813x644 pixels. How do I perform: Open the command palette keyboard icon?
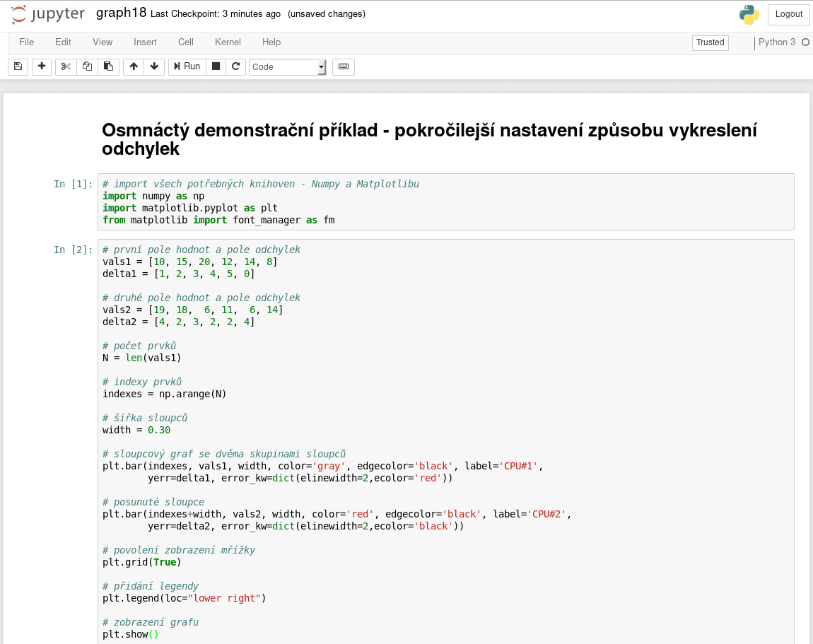click(344, 66)
